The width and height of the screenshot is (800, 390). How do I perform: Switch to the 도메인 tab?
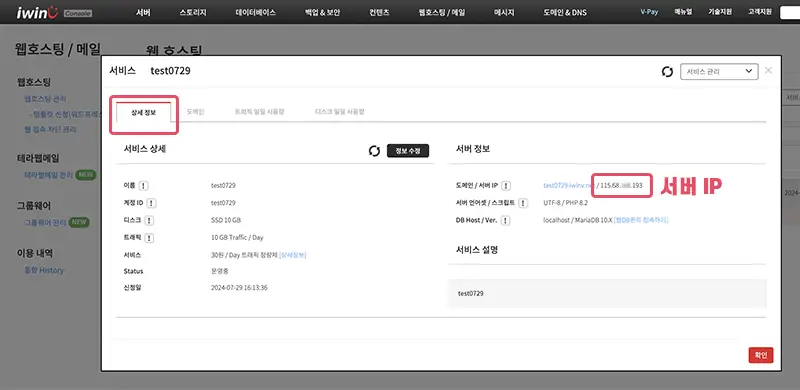pos(195,111)
